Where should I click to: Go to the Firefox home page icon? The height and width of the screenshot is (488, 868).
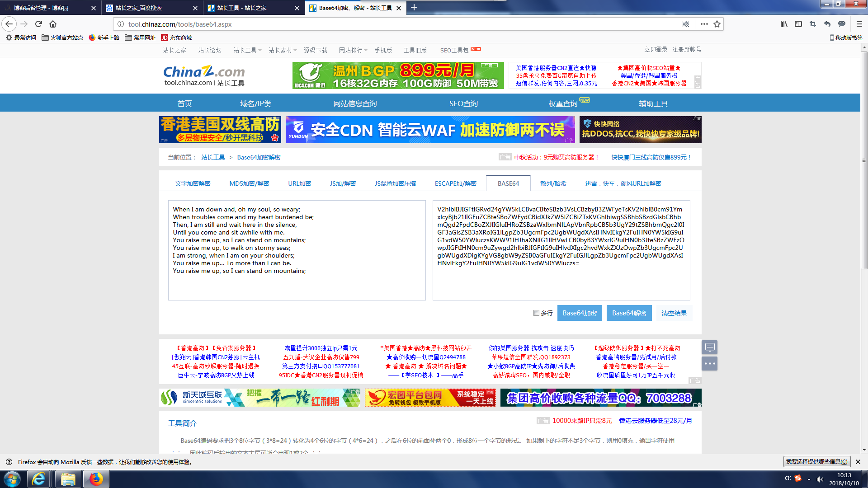(53, 24)
